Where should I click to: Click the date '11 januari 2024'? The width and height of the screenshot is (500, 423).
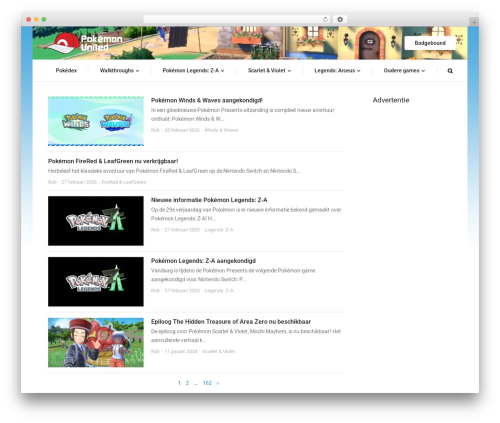coord(181,351)
